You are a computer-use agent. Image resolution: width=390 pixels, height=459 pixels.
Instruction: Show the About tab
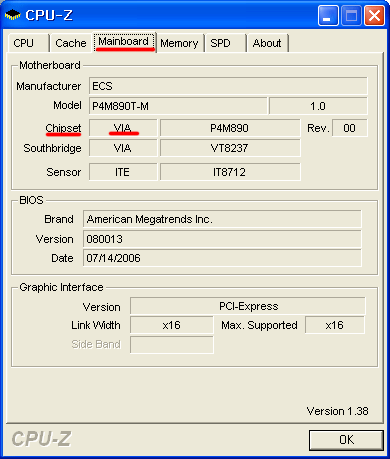pyautogui.click(x=267, y=43)
